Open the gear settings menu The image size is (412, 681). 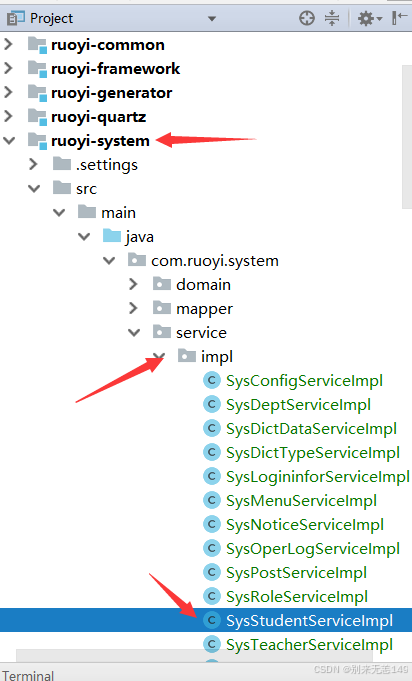[369, 19]
